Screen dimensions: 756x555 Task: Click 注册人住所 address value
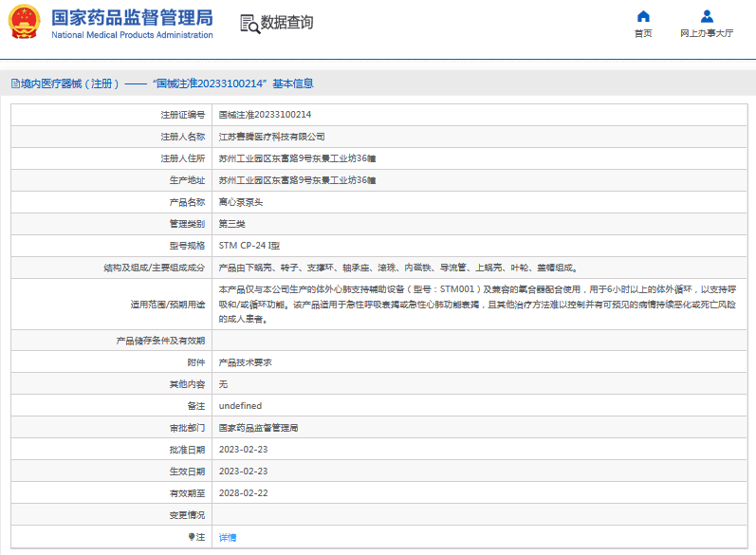pos(297,158)
